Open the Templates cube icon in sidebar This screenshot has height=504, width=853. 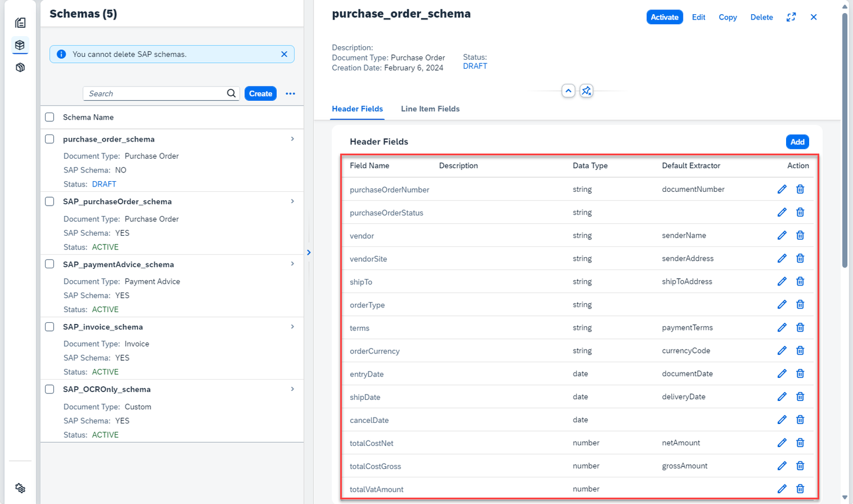pyautogui.click(x=20, y=68)
